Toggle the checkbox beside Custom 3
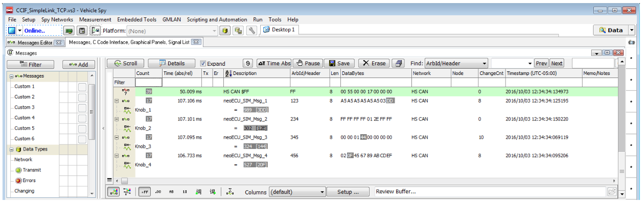 click(82, 108)
